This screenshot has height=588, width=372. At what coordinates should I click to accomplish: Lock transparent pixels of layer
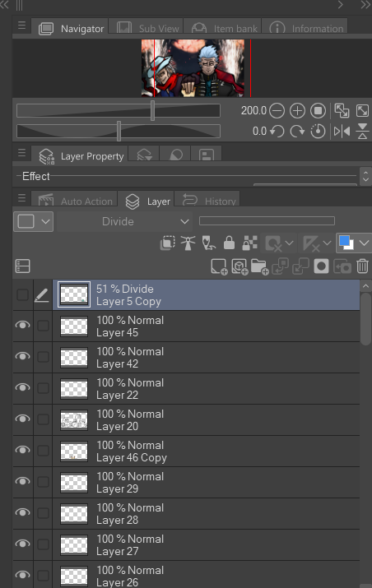(249, 243)
